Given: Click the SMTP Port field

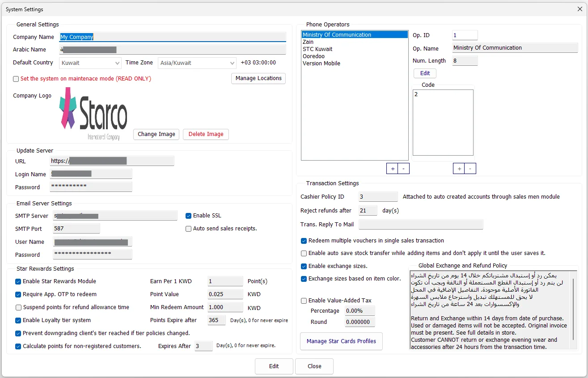Looking at the screenshot, I should click(76, 229).
